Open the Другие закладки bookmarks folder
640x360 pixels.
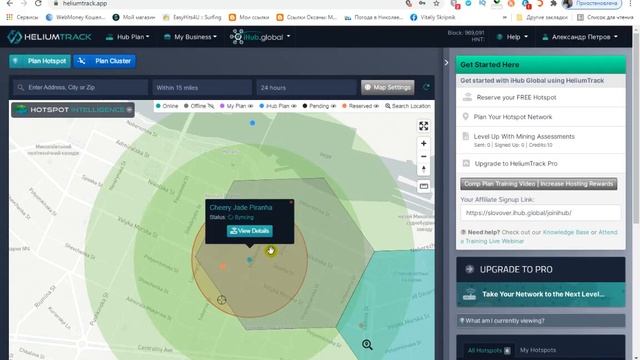coord(542,17)
